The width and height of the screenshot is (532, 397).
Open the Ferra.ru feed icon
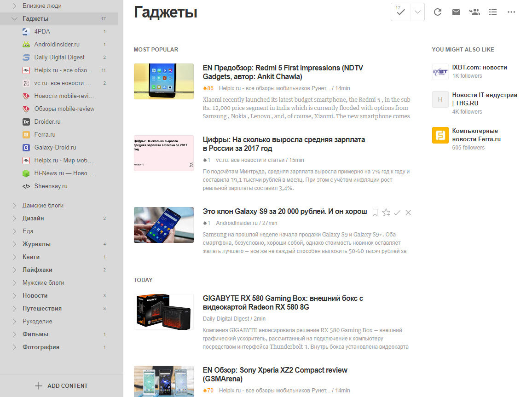point(26,135)
